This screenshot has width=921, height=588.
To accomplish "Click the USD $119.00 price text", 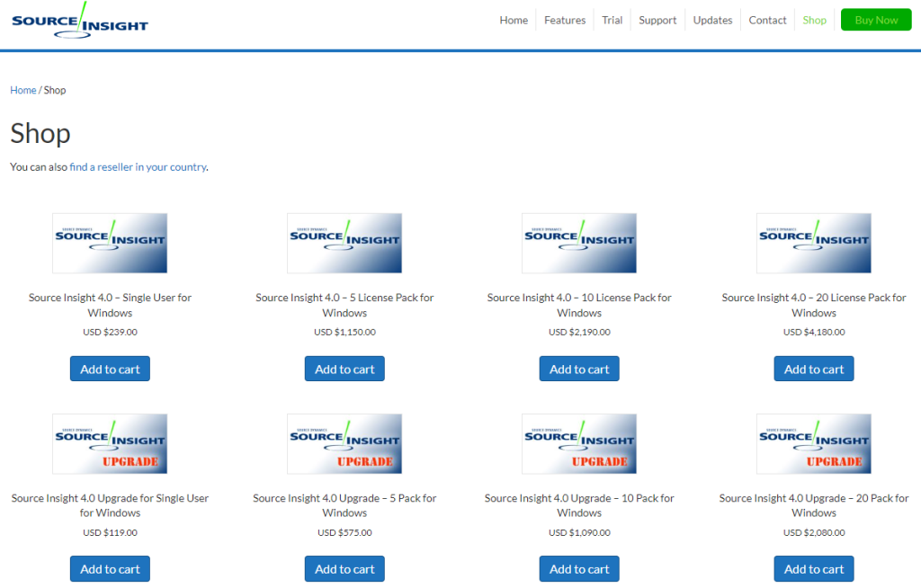I will 110,533.
